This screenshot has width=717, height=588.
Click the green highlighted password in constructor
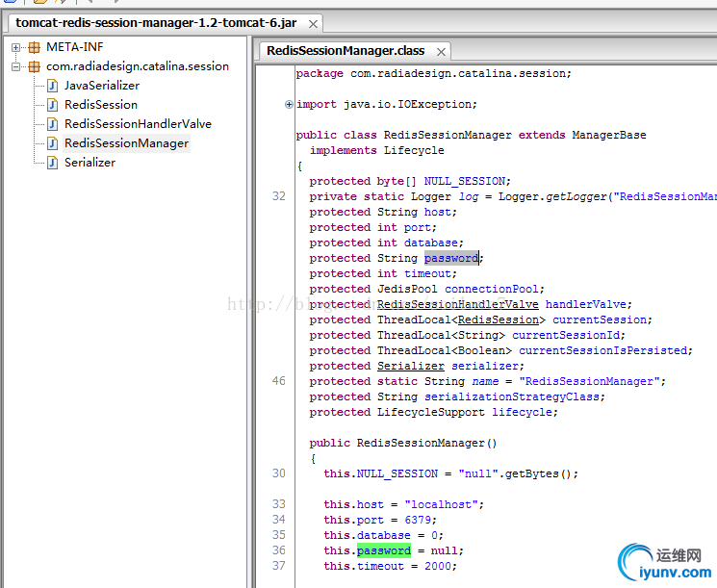pyautogui.click(x=384, y=551)
